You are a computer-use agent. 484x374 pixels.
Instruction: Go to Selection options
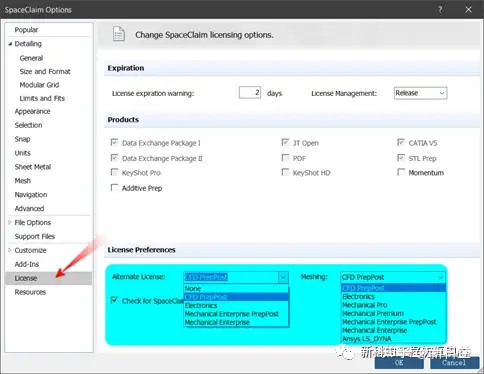pyautogui.click(x=28, y=125)
